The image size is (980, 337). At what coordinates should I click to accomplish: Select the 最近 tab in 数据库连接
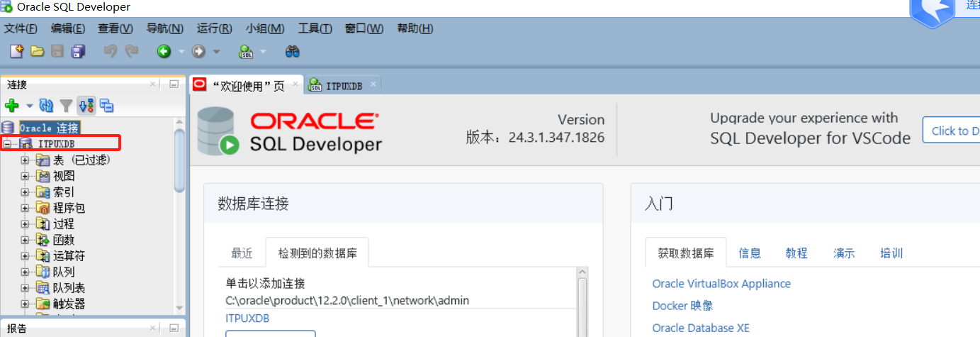[x=242, y=253]
